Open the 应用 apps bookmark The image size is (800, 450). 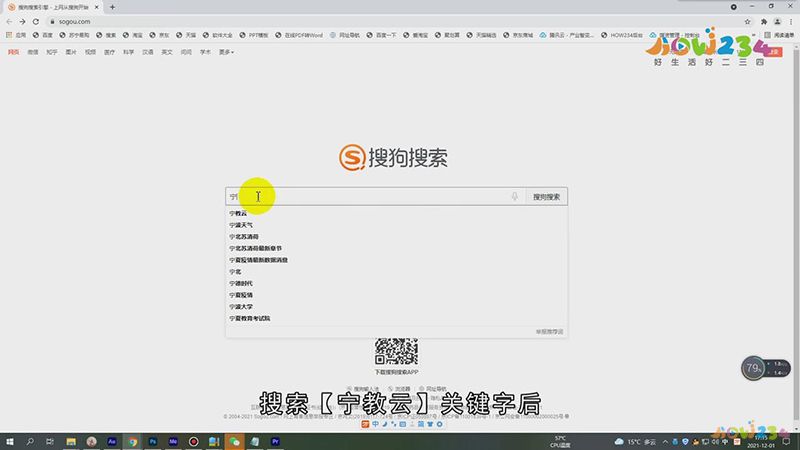pyautogui.click(x=16, y=35)
